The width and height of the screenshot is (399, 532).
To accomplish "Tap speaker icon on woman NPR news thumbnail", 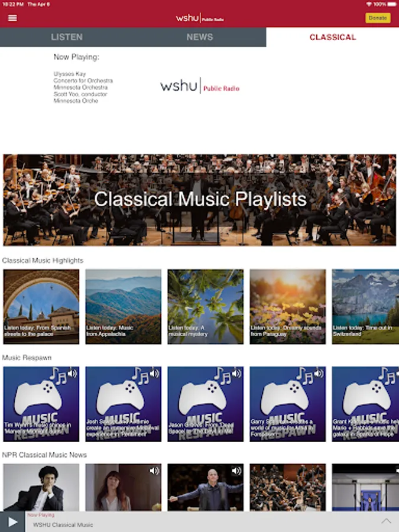I will 154,471.
